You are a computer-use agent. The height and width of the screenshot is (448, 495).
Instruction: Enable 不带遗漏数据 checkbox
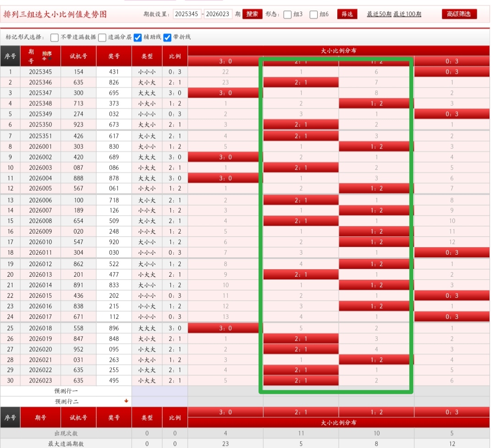coord(55,38)
